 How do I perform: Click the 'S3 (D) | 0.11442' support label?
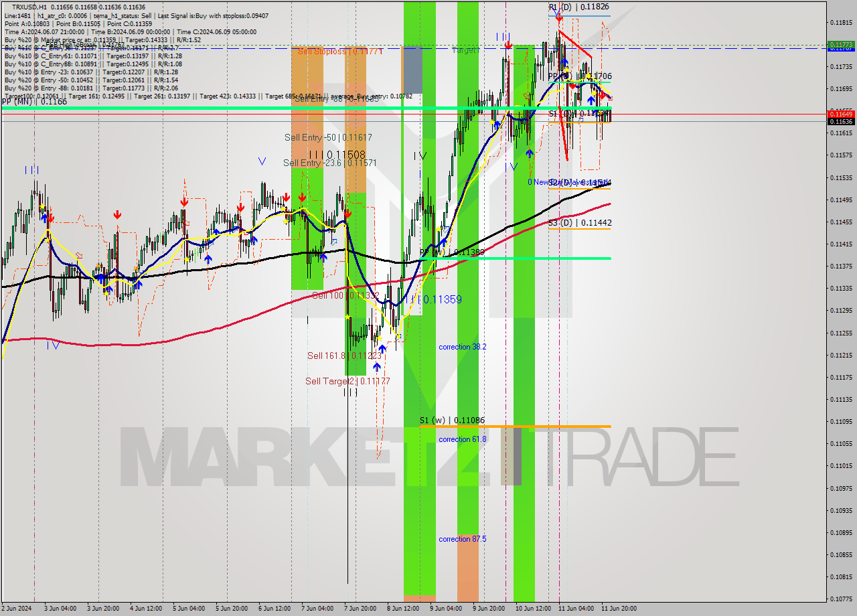tap(580, 222)
